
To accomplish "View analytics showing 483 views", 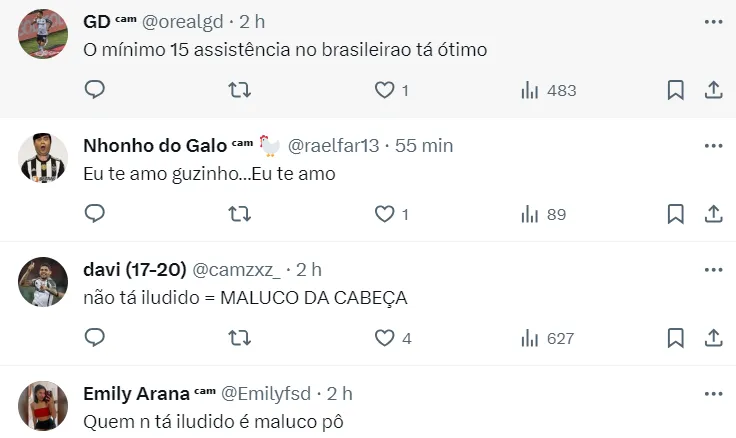I will pyautogui.click(x=548, y=90).
